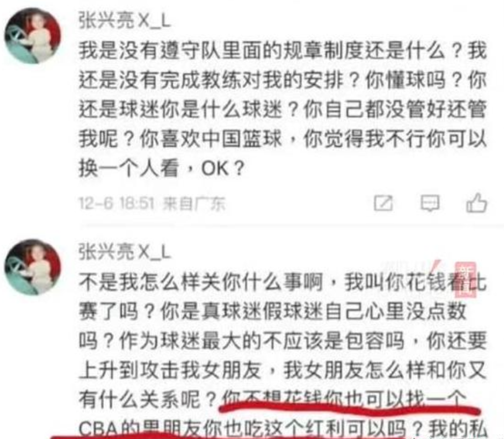504x439 pixels.
Task: Click the 来自广东 location label
Action: [194, 203]
